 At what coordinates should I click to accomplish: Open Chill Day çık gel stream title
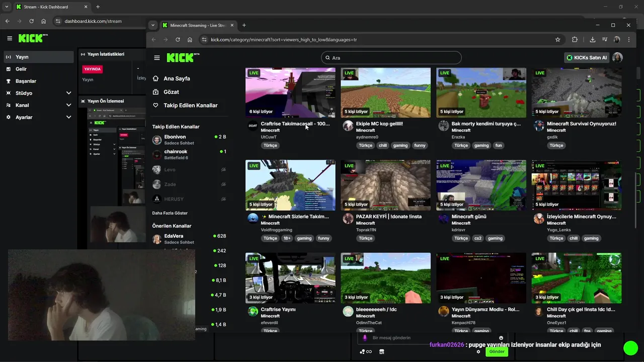pos(581,310)
